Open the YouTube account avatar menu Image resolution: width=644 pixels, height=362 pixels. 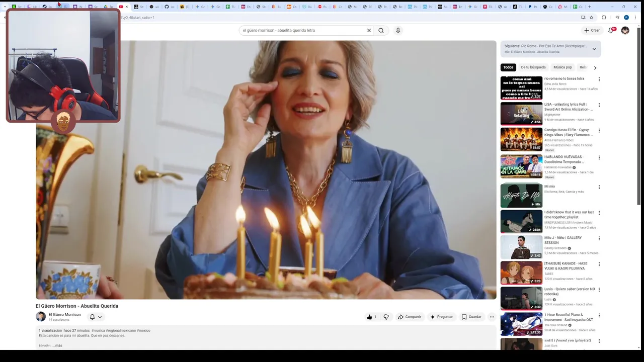(625, 30)
